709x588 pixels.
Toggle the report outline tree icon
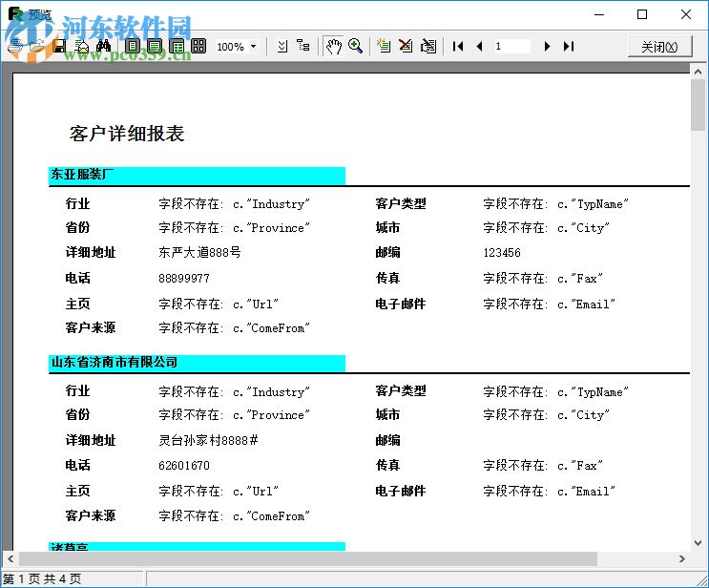click(x=303, y=46)
